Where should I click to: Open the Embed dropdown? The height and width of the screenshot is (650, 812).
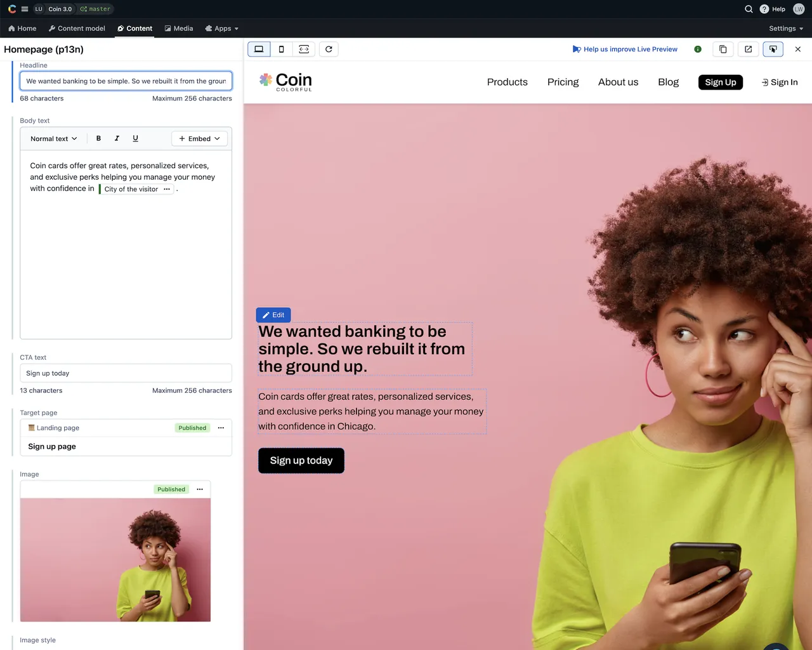[x=199, y=138]
